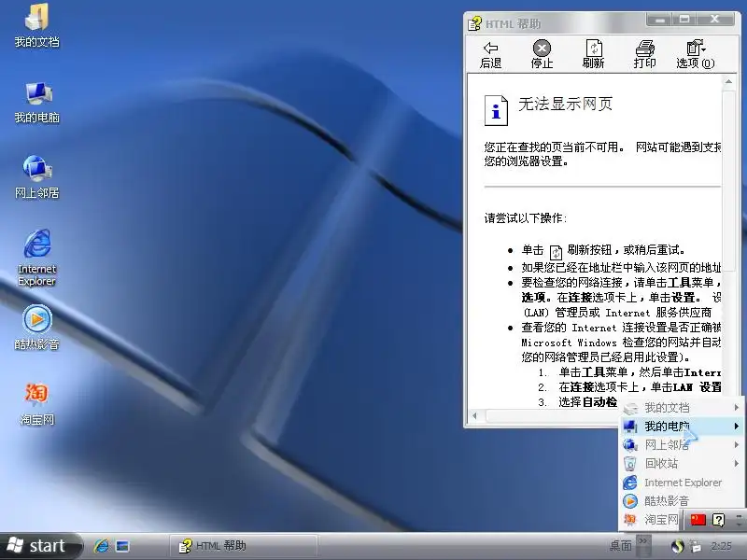Launch Internet Explorer from quick launch bar
This screenshot has width=747, height=560.
tap(101, 546)
